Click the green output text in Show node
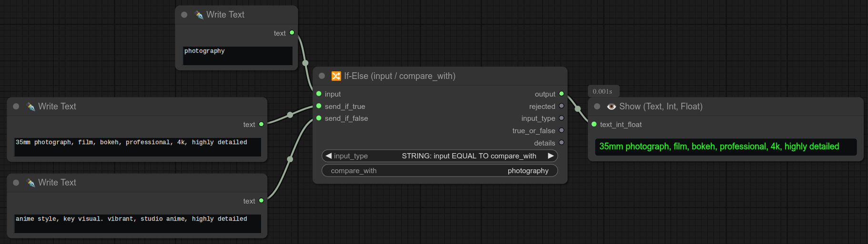Image resolution: width=868 pixels, height=244 pixels. point(719,146)
